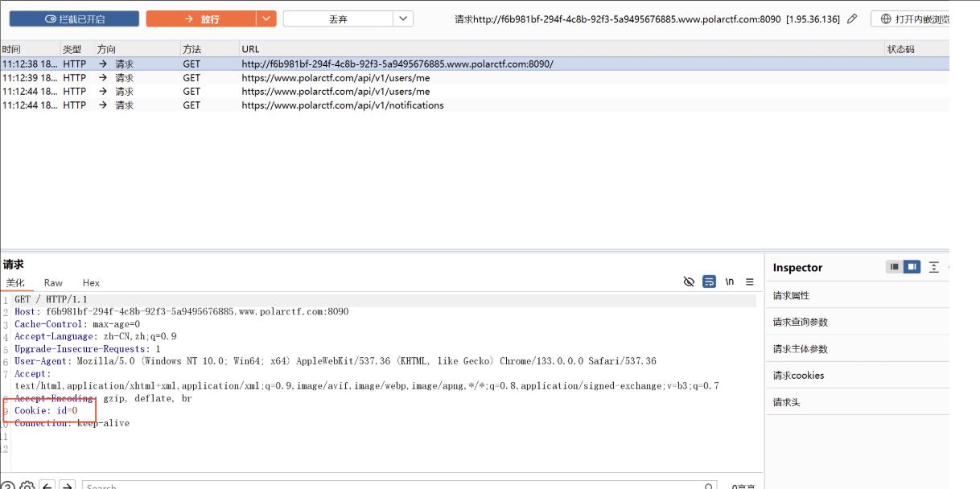This screenshot has height=489, width=980.
Task: Click the Connection: keep-alive line
Action: click(x=72, y=423)
